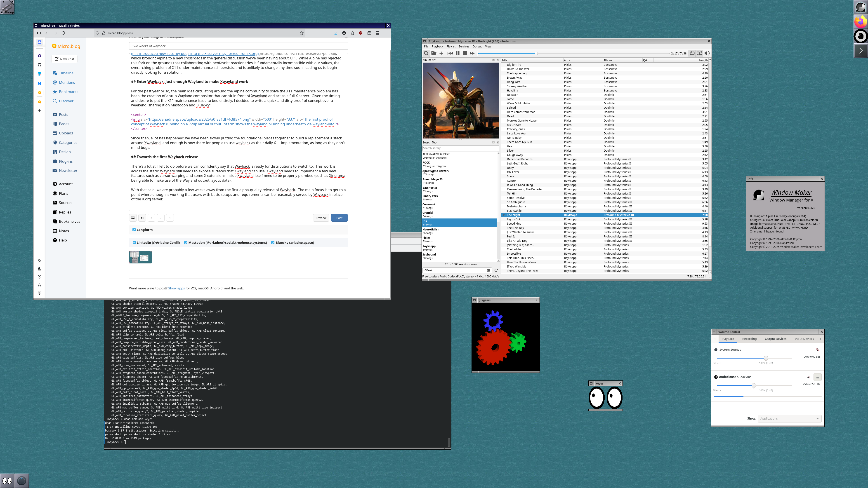The height and width of the screenshot is (488, 868).
Task: Browse for the ~/Music folder icon
Action: 488,270
